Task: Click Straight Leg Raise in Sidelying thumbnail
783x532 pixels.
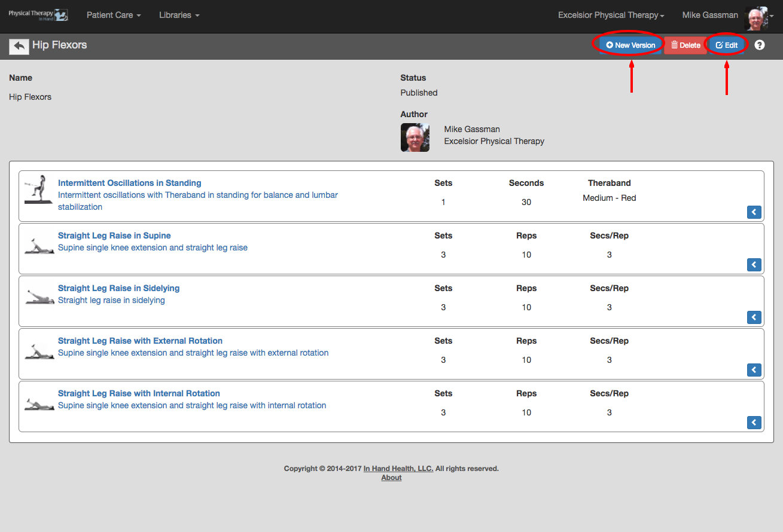Action: (35, 296)
